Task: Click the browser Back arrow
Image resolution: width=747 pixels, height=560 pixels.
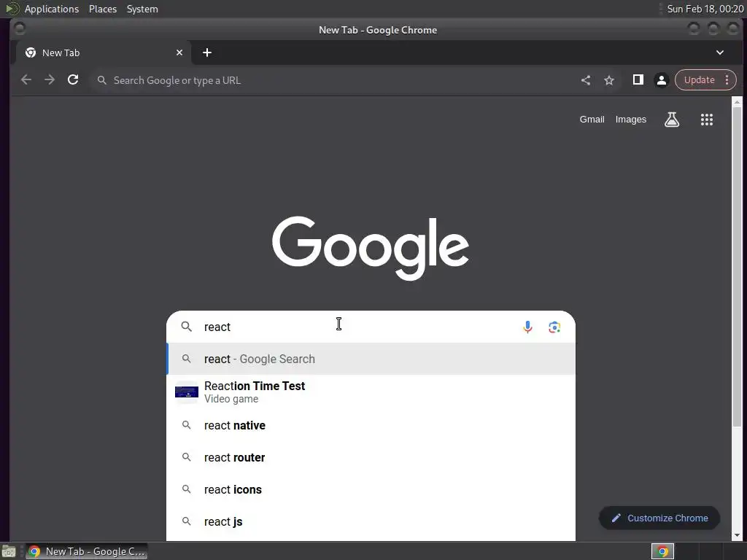Action: (26, 80)
